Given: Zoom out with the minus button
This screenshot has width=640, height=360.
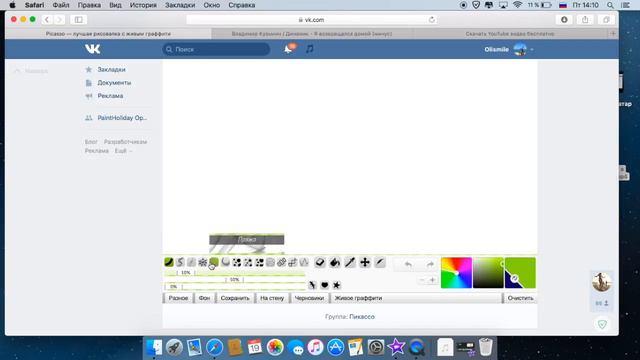Looking at the screenshot, I should point(422,280).
